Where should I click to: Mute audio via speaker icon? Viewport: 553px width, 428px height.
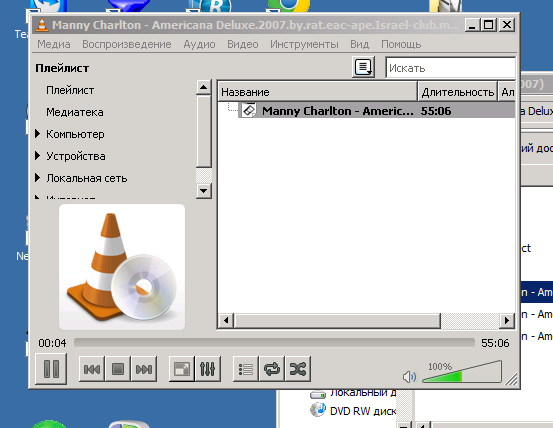click(409, 377)
